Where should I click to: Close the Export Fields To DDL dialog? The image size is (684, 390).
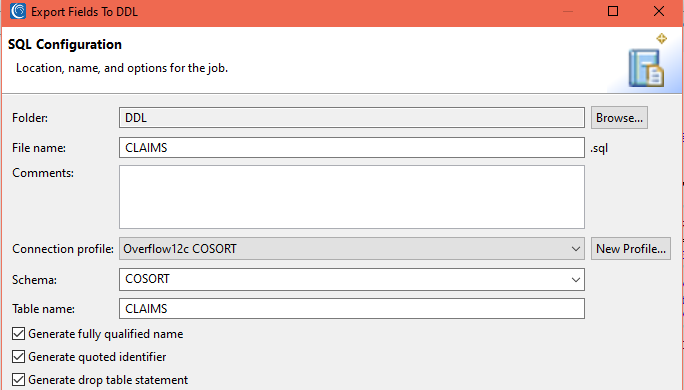tap(659, 11)
